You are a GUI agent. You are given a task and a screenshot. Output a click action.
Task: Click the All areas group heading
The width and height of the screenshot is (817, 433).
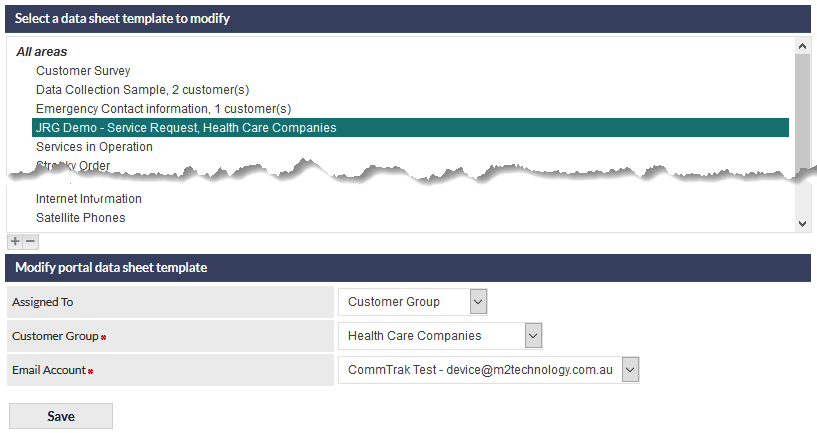coord(41,52)
